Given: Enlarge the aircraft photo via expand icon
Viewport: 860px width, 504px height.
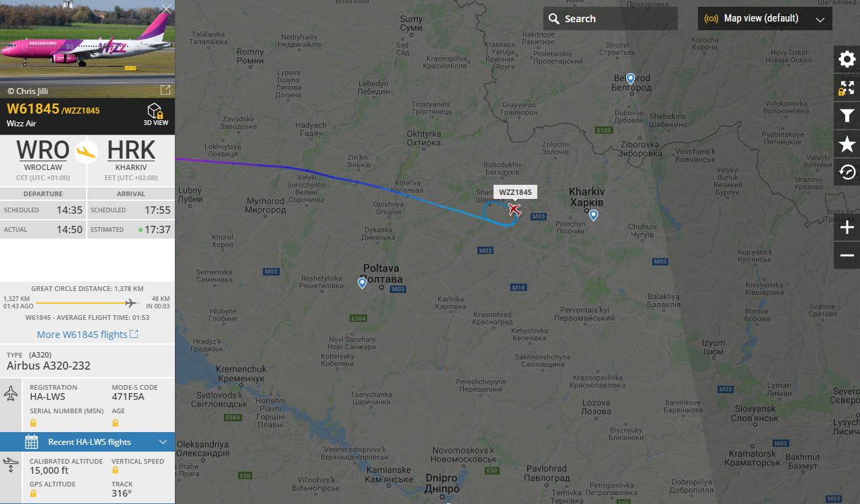Looking at the screenshot, I should pos(165,90).
